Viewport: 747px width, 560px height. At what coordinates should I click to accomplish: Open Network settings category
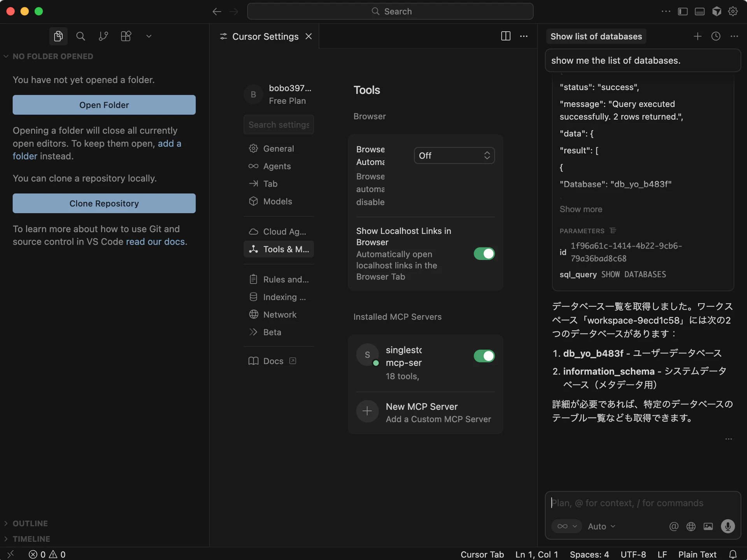(279, 315)
